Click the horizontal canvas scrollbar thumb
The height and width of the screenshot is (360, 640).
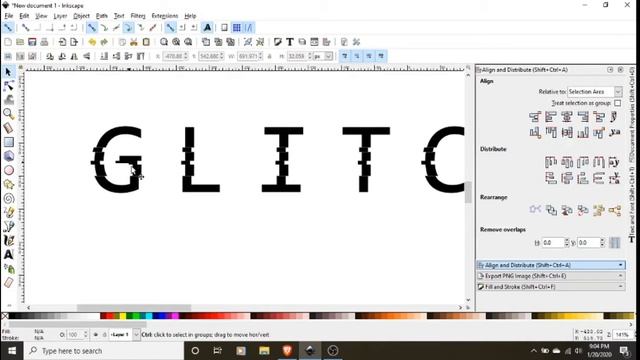coord(134,308)
